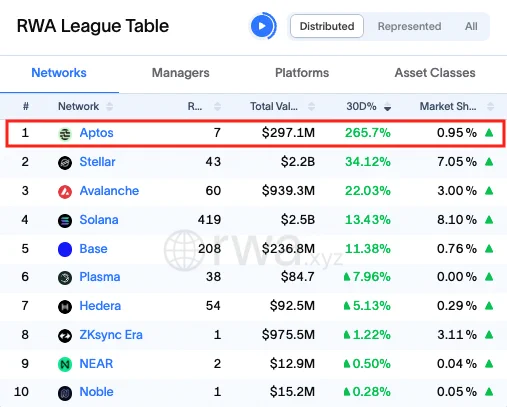507x407 pixels.
Task: Open the Asset Classes tab
Action: (435, 73)
